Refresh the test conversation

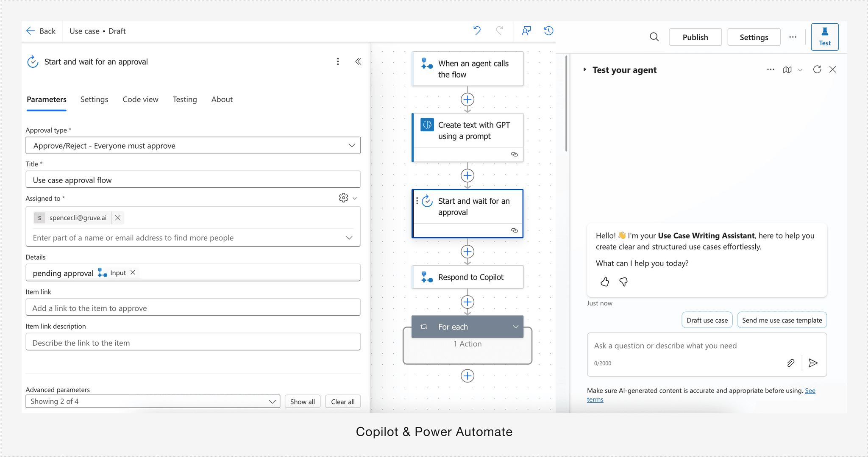click(817, 69)
